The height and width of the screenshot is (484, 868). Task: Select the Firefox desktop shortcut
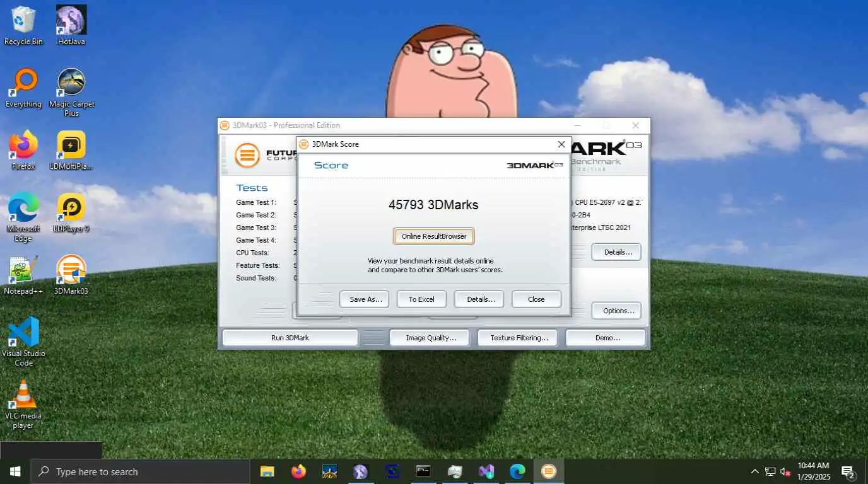click(23, 150)
